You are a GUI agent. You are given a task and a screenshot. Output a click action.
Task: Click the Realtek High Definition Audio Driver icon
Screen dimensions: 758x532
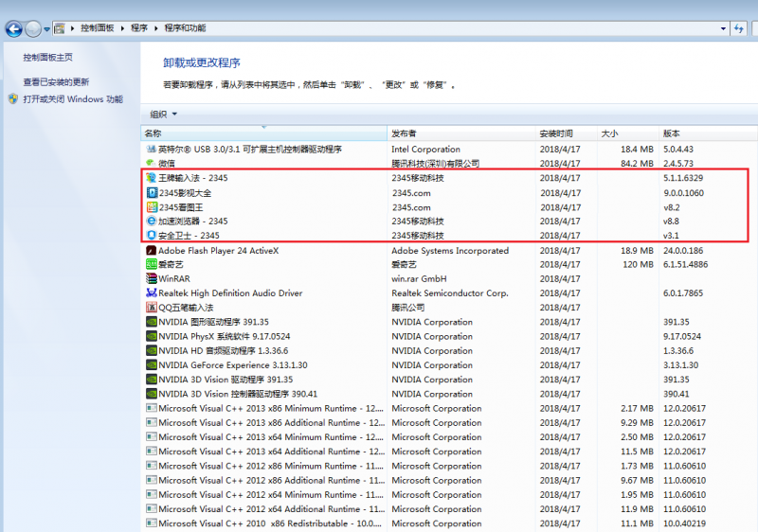tap(152, 293)
